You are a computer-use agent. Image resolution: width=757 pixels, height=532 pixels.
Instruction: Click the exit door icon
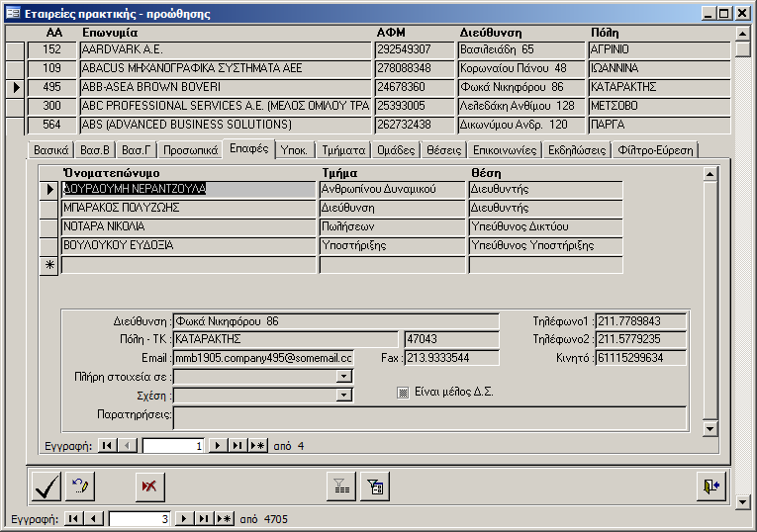coord(711,486)
